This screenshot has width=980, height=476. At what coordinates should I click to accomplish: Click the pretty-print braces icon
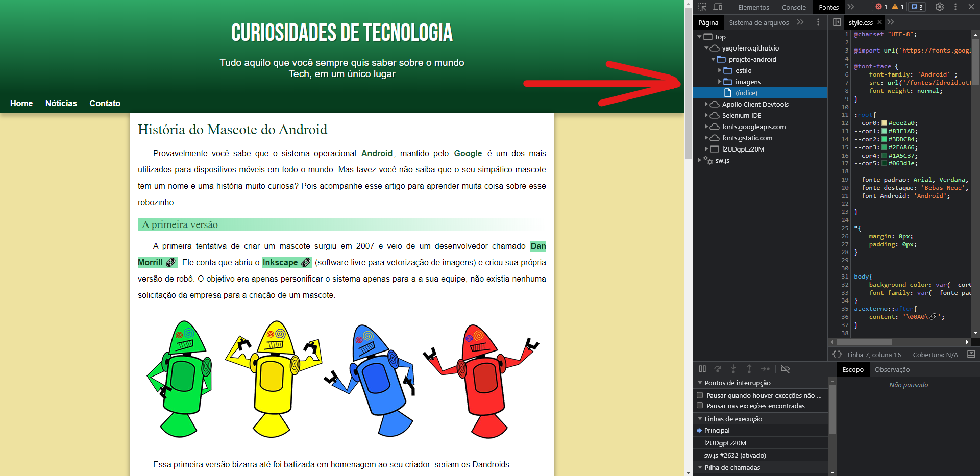coord(837,354)
